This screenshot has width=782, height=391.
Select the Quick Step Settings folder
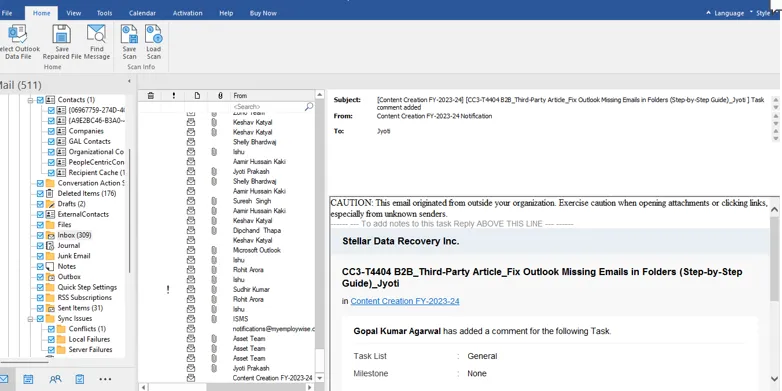(x=87, y=287)
